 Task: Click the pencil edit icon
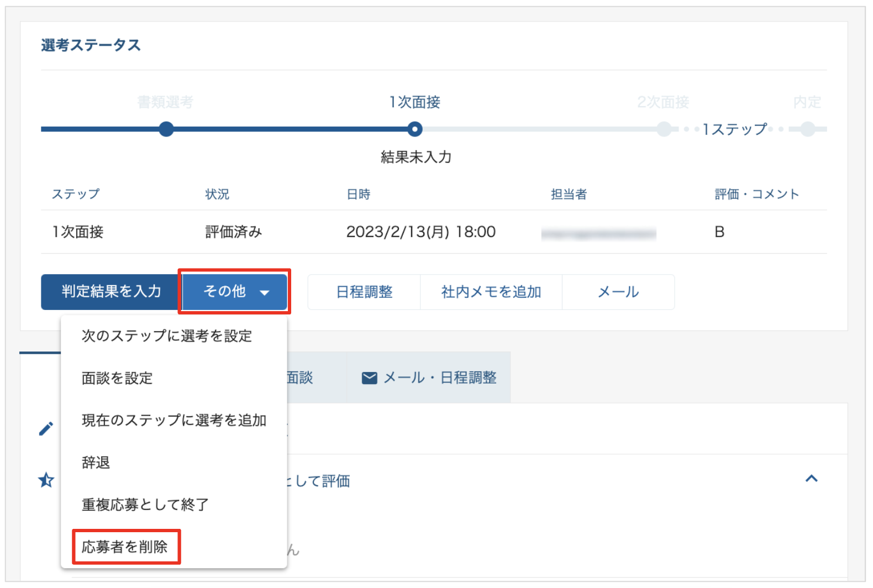(x=46, y=429)
